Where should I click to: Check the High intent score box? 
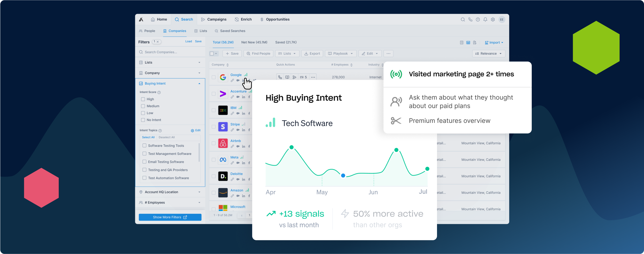(x=143, y=99)
